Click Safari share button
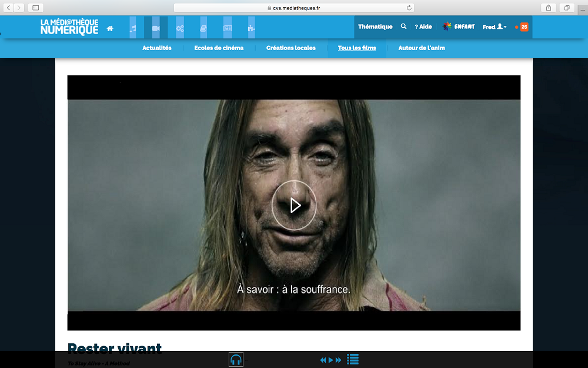This screenshot has width=588, height=368. pos(548,8)
